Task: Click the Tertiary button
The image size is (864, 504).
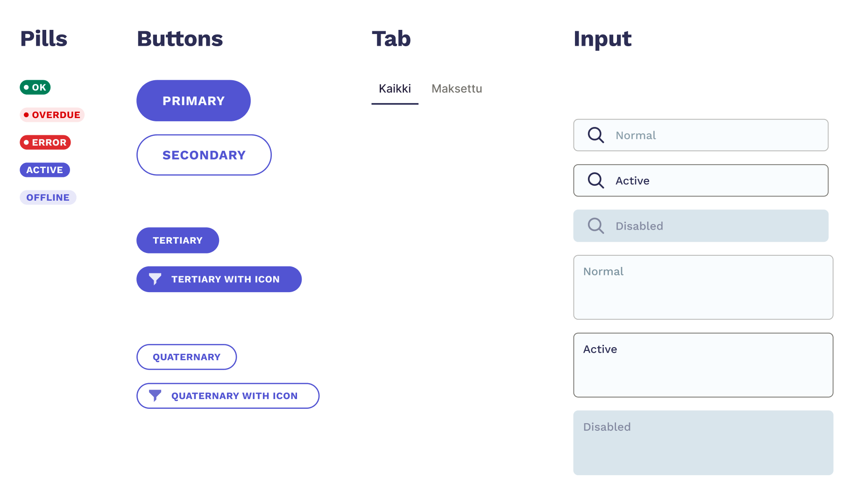Action: pos(177,240)
